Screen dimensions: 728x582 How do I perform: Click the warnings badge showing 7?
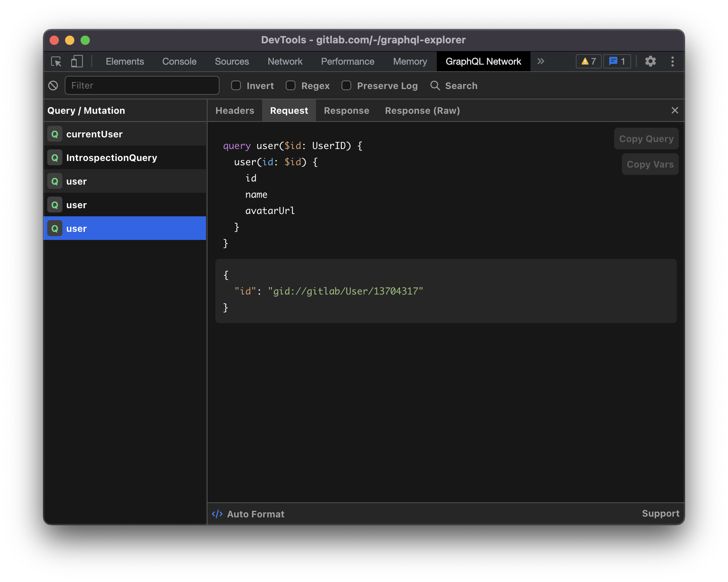(588, 62)
